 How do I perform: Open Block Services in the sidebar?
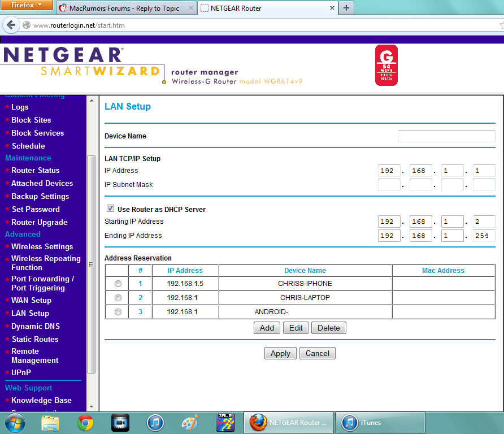coord(38,133)
